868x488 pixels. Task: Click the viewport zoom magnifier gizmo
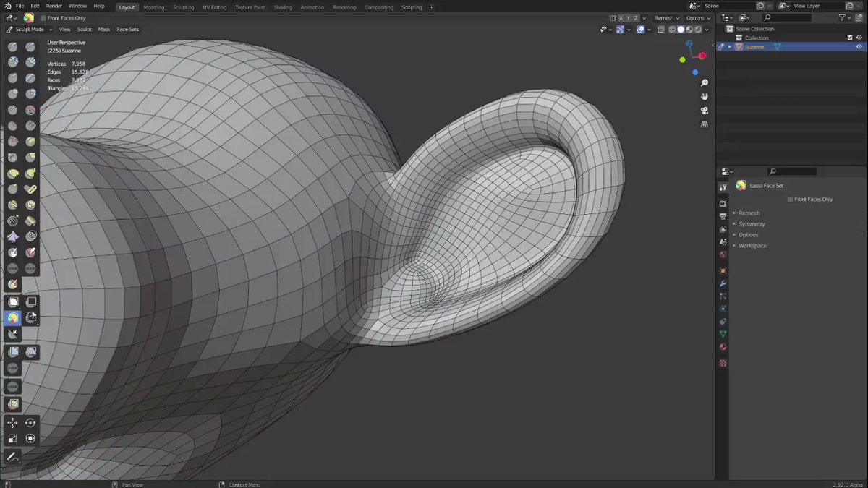704,83
